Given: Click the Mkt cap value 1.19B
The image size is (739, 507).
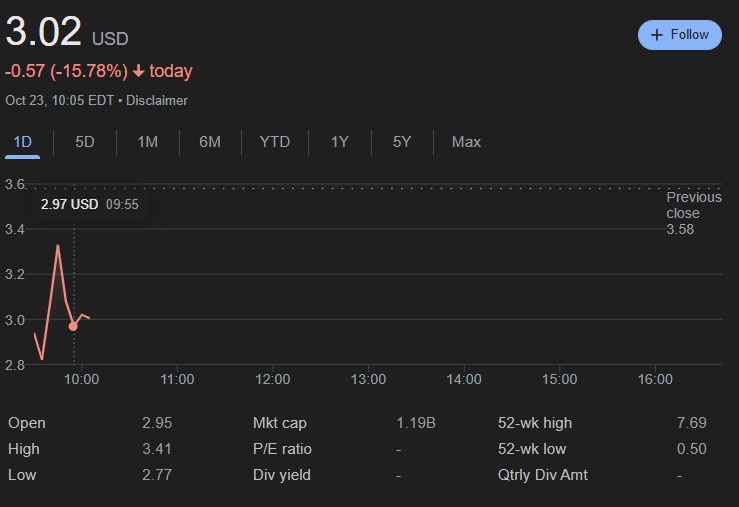Looking at the screenshot, I should [416, 423].
